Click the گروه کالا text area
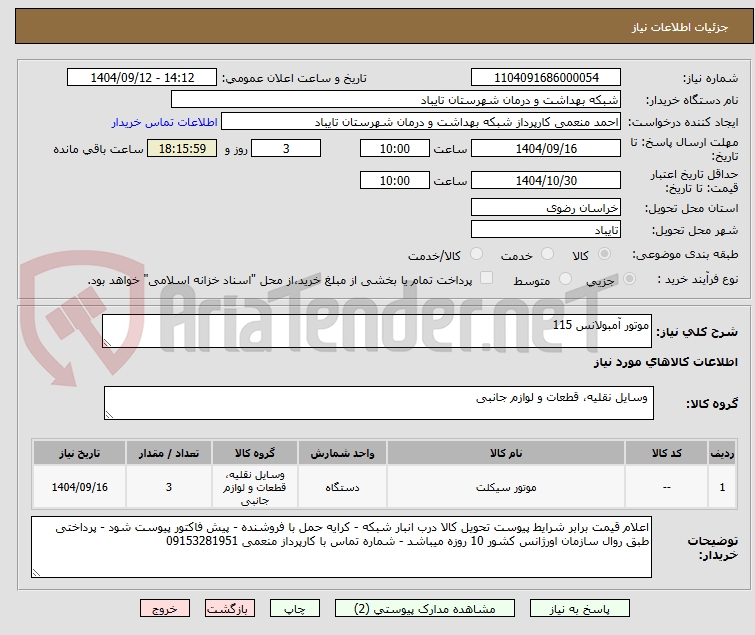 [379, 403]
